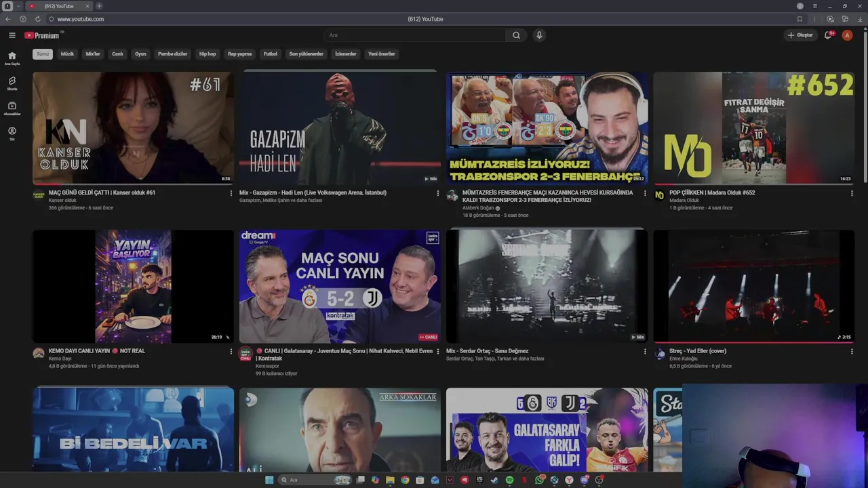Open the Arka Sokaklar video thumbnail
868x488 pixels.
point(340,430)
